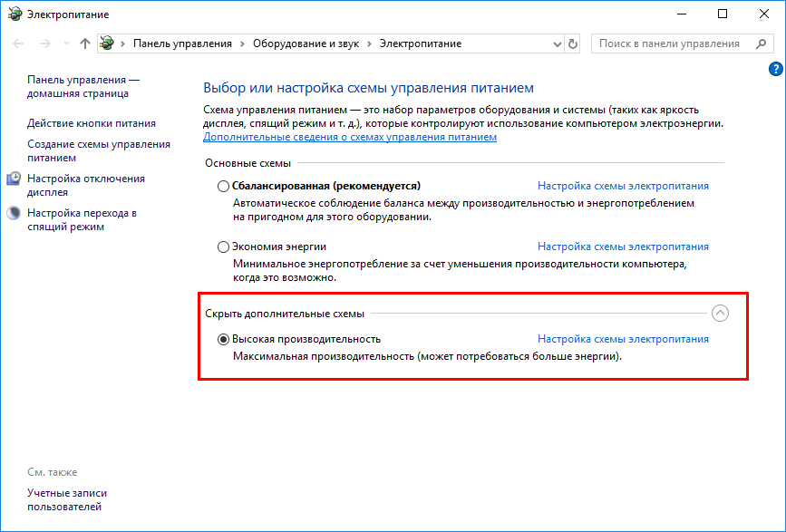Click the "Основные схемы" heading
The width and height of the screenshot is (786, 532).
click(247, 163)
